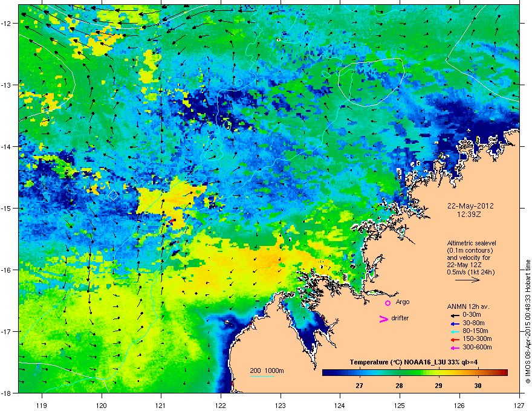
Task: Click the red and blue mooring arrow marker
Action: pos(172,222)
